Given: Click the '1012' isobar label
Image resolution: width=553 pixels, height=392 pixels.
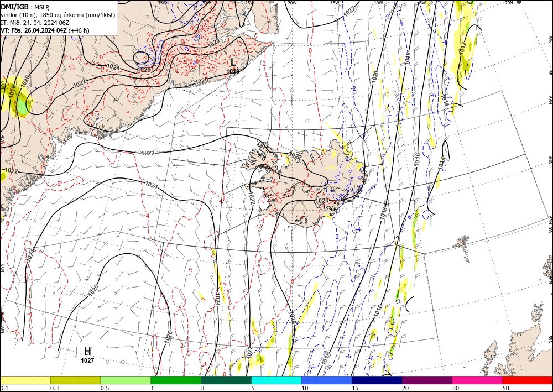Looking at the screenshot, I should coord(463,48).
